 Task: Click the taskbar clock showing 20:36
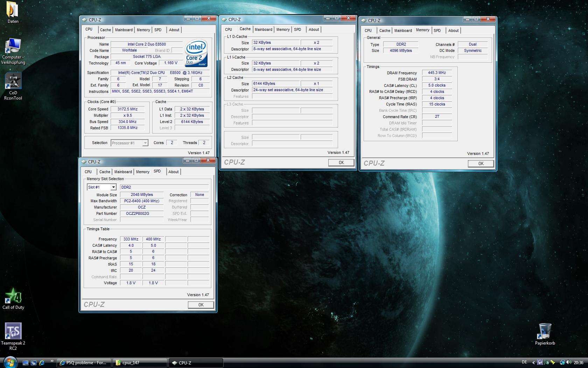(578, 363)
